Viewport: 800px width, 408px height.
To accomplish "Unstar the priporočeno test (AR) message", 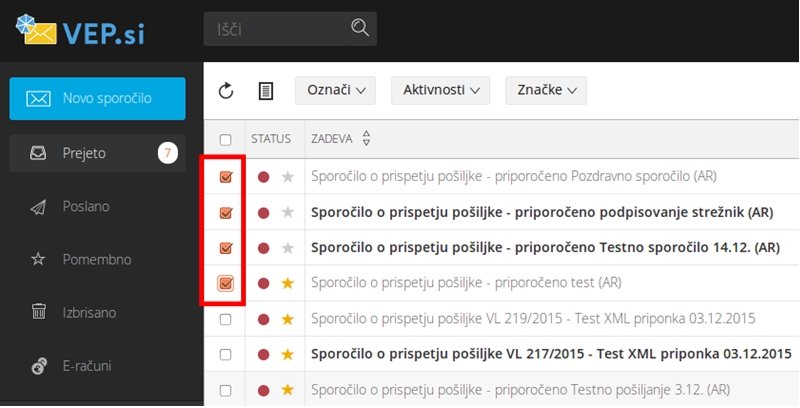I will pyautogui.click(x=288, y=283).
